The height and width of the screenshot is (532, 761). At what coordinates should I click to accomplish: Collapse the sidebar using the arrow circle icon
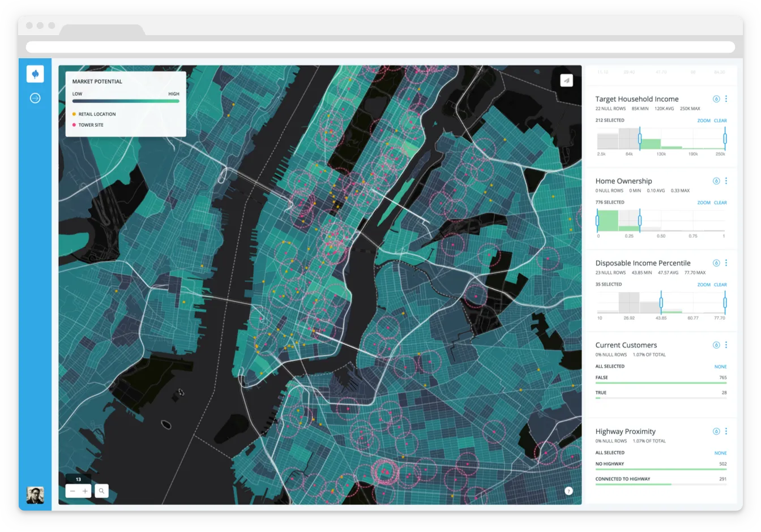point(35,98)
